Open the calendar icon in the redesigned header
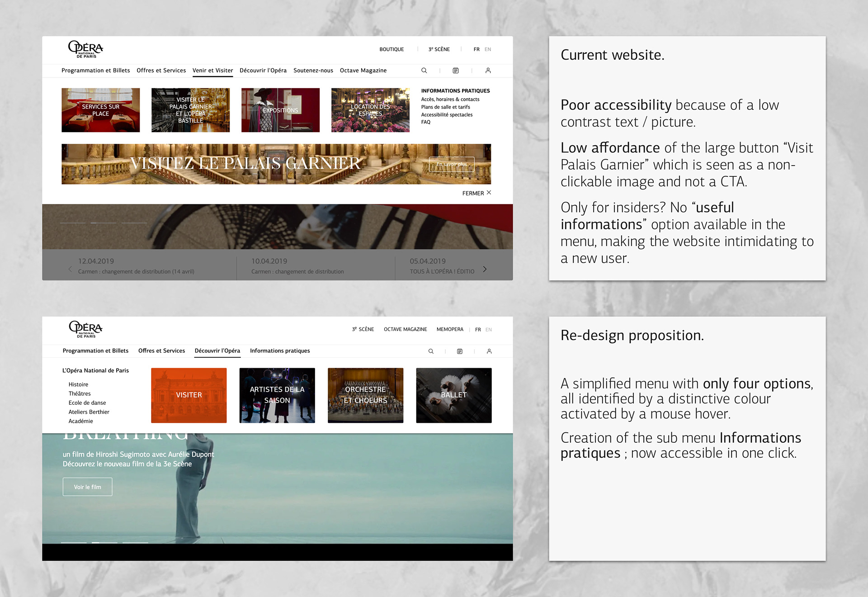 click(460, 351)
